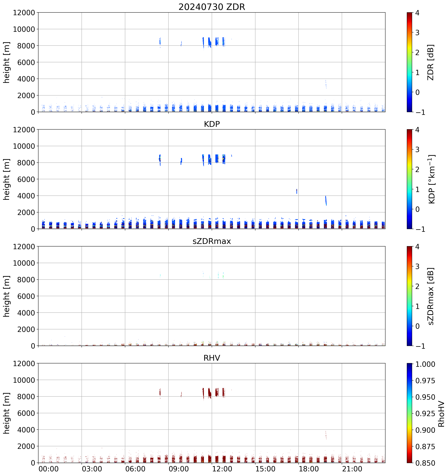Click the 03:00 tick label on the time axis

[92, 469]
